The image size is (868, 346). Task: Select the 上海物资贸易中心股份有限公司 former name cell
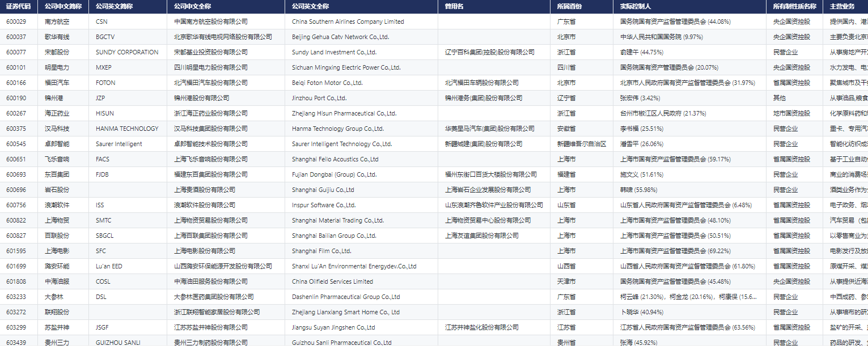pyautogui.click(x=494, y=220)
